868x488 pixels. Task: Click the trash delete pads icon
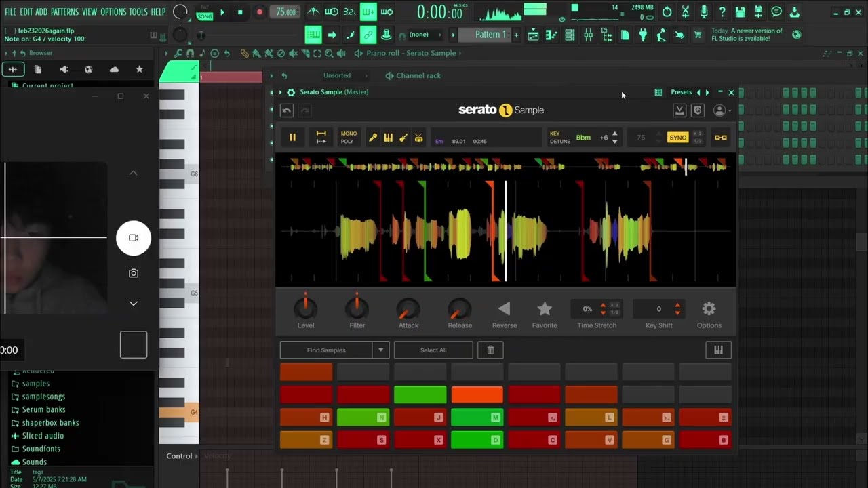click(x=490, y=350)
